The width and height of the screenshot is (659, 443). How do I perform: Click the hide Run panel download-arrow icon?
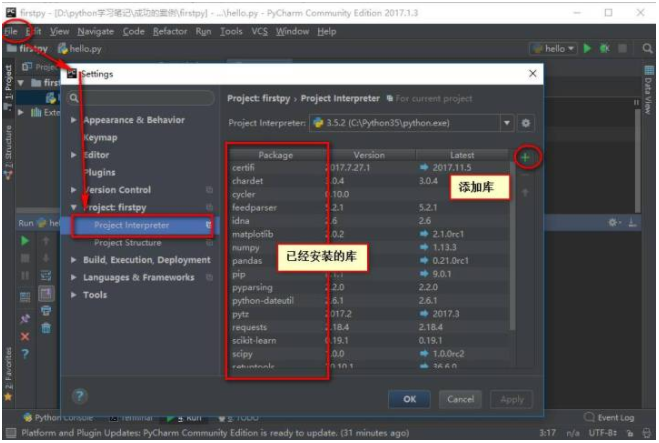(633, 222)
